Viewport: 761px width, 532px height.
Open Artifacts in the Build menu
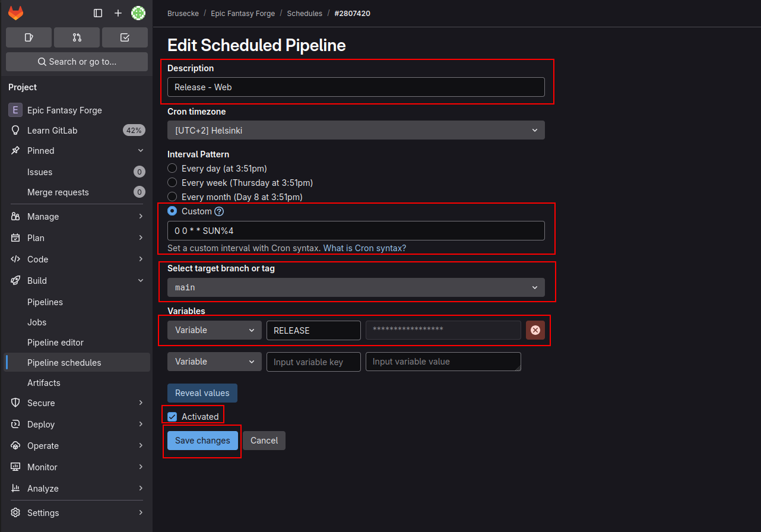(77, 383)
